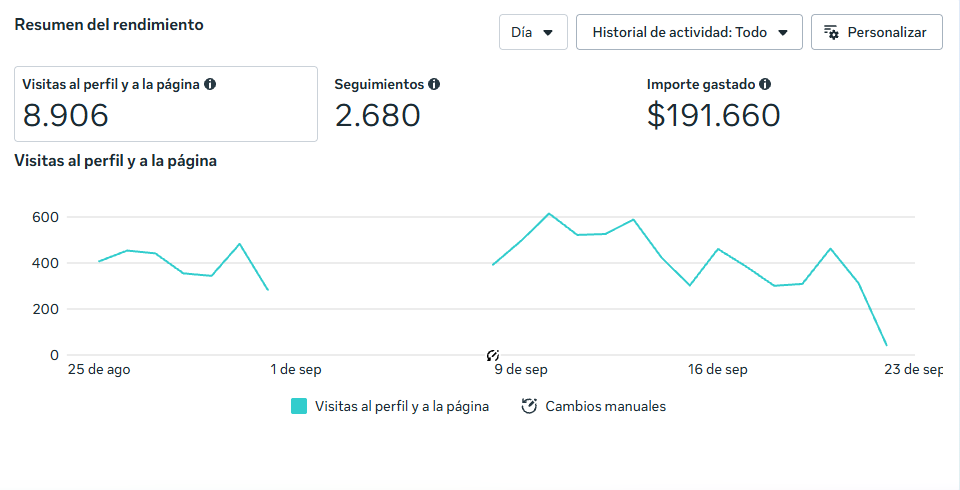This screenshot has width=960, height=490.
Task: Click the 1 de sep axis label
Action: tap(296, 369)
